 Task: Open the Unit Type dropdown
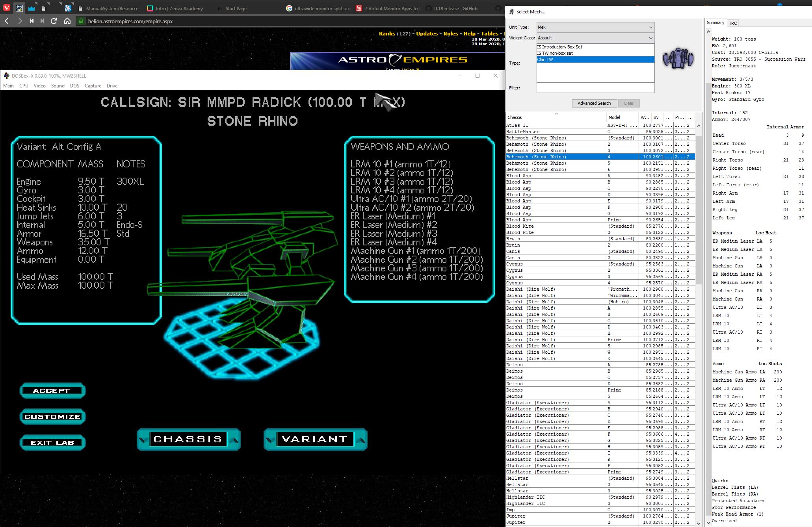point(595,27)
